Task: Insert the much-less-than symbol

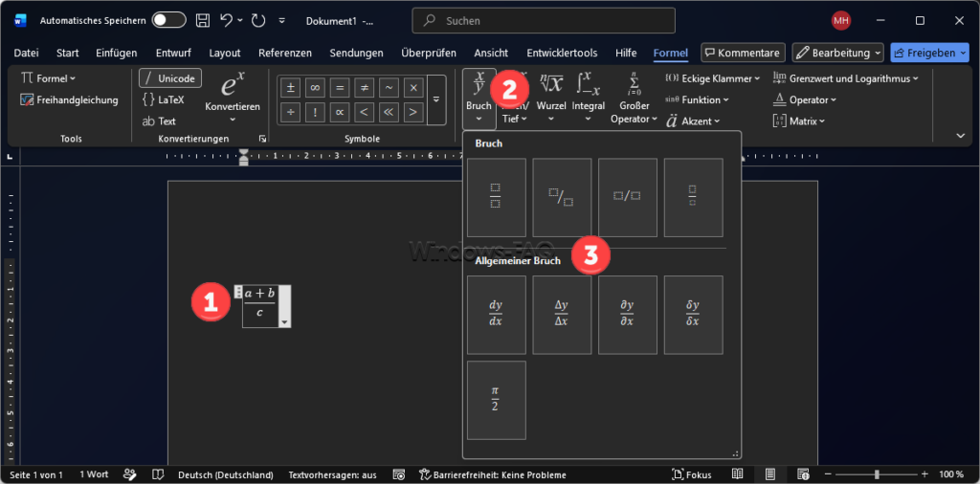Action: coord(389,113)
